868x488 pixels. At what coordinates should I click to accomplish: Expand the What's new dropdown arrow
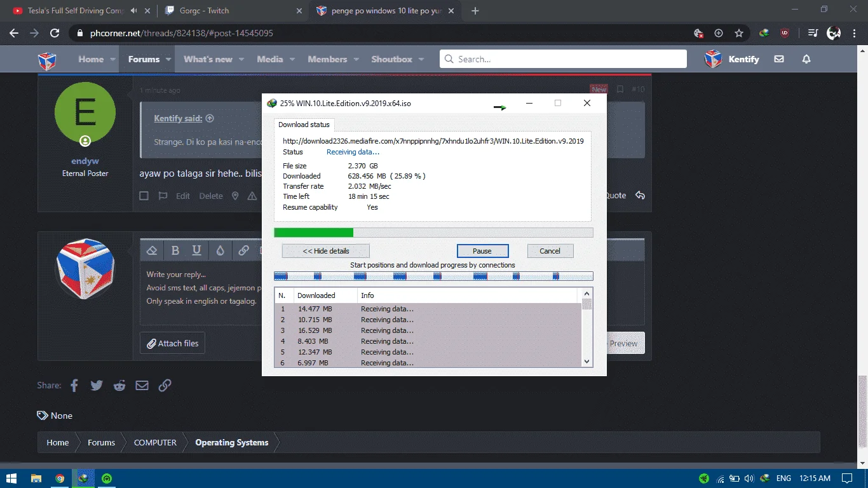[241, 59]
